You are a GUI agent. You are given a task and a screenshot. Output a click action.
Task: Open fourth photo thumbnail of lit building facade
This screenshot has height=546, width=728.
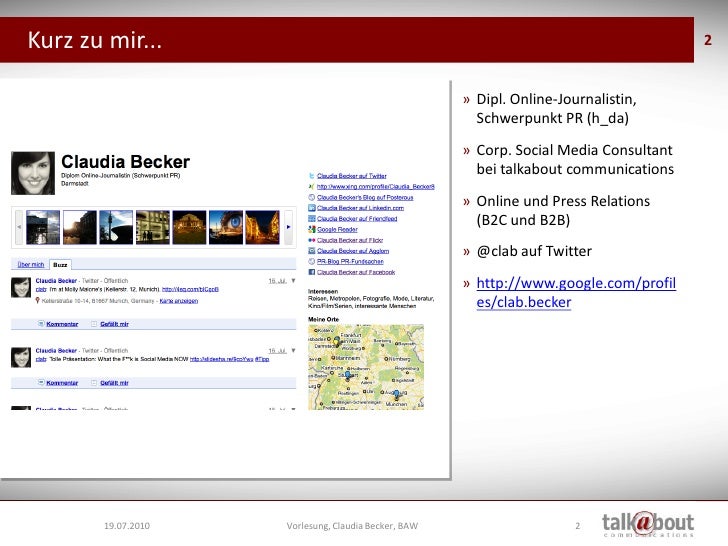[153, 227]
